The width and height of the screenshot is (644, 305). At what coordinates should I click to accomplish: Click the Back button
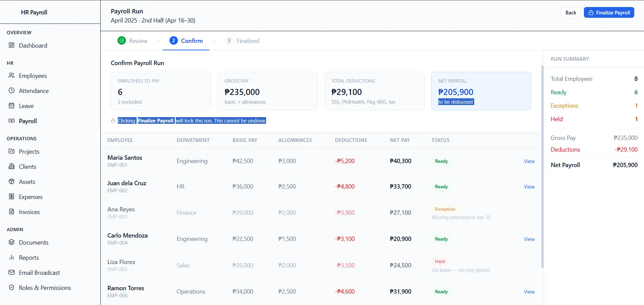571,13
